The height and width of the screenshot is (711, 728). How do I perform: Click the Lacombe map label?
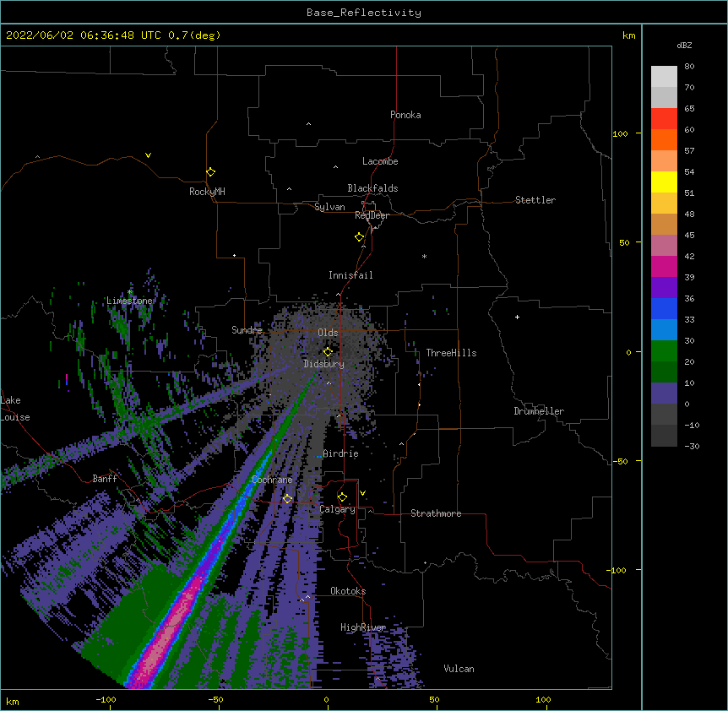(380, 161)
